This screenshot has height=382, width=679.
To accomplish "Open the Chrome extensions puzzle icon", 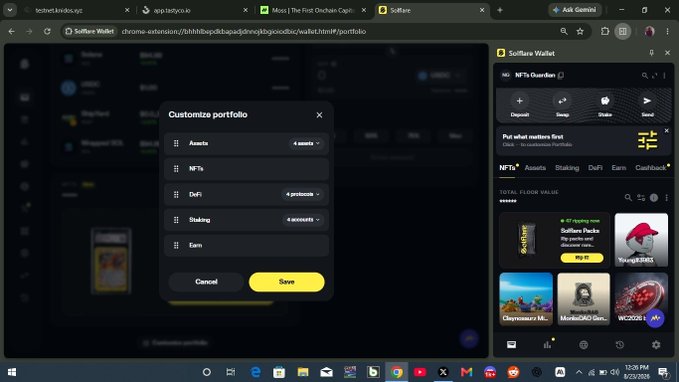I will click(605, 31).
